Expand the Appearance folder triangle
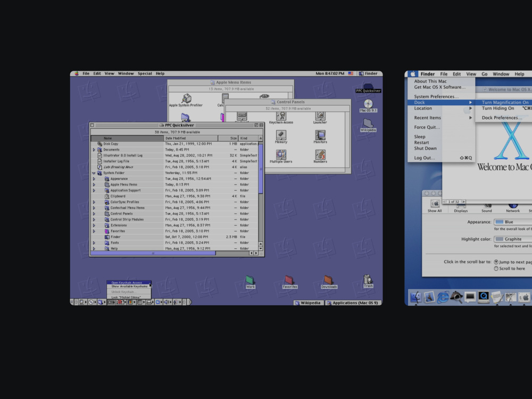 pos(94,179)
